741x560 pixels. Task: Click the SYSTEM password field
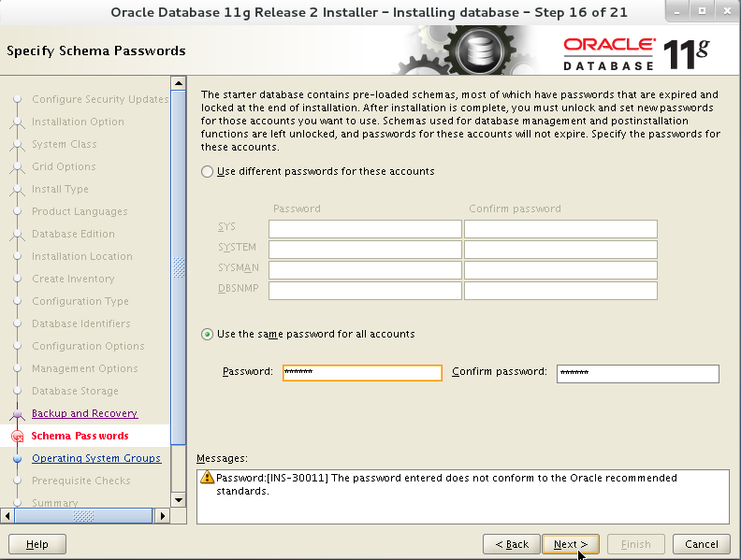pyautogui.click(x=365, y=250)
